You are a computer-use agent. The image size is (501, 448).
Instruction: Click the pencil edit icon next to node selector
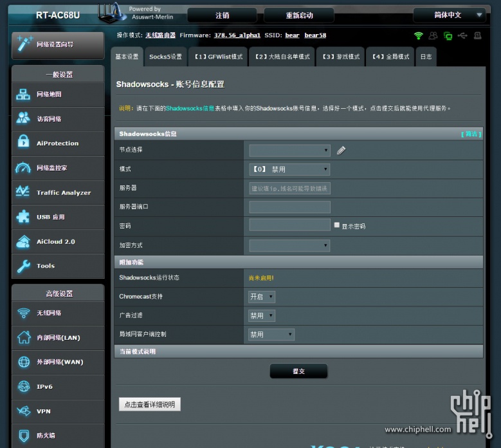point(341,150)
